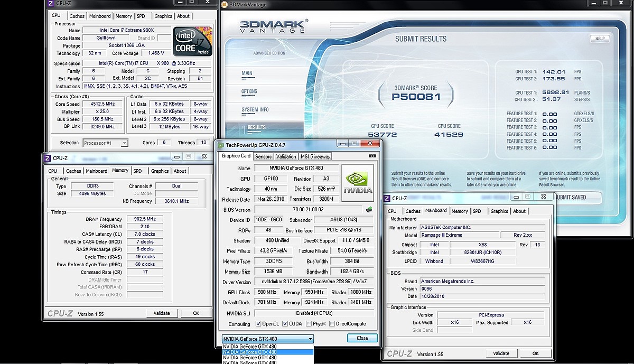Image resolution: width=634 pixels, height=364 pixels.
Task: Click the camera screenshot icon in GPU-Z
Action: (372, 156)
